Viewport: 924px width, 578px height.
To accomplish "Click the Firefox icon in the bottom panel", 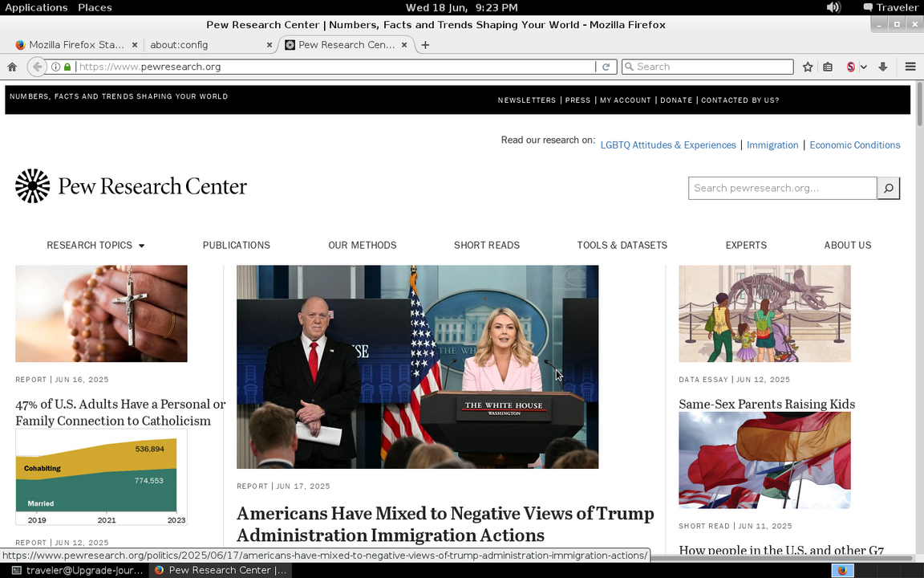I will pos(843,570).
